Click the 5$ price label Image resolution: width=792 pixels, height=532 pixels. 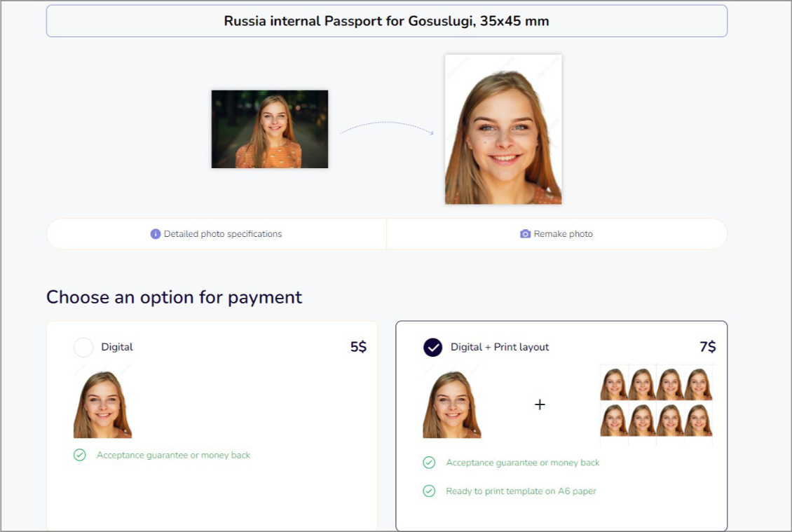(x=358, y=347)
